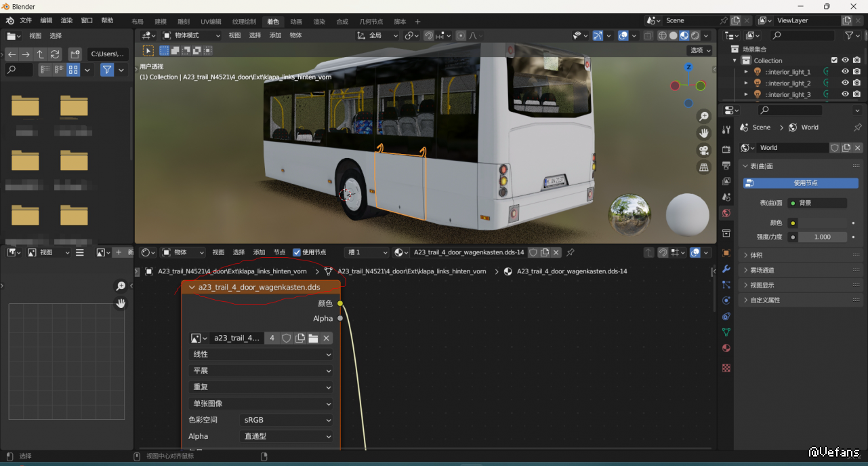Screen dimensions: 868x466
Task: Select the pan hand tool in the 3D viewport
Action: coord(704,133)
